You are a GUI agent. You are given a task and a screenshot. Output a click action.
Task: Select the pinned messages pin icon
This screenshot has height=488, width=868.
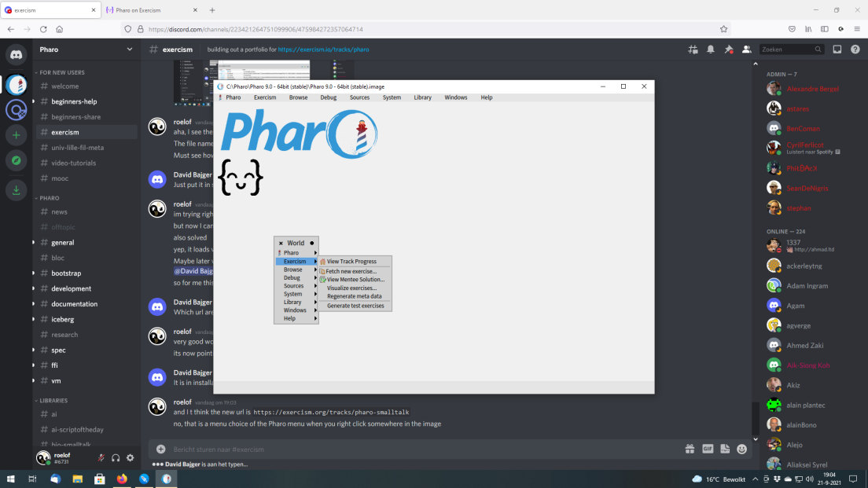[728, 49]
